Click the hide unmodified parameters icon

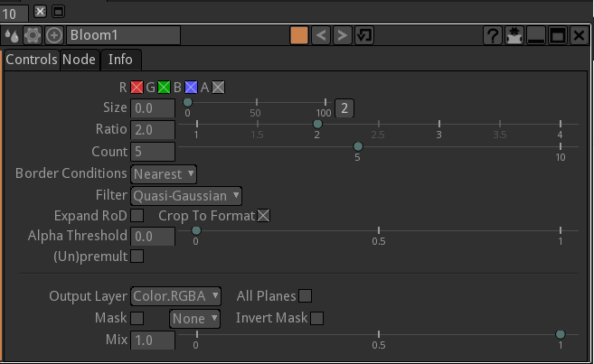(514, 35)
